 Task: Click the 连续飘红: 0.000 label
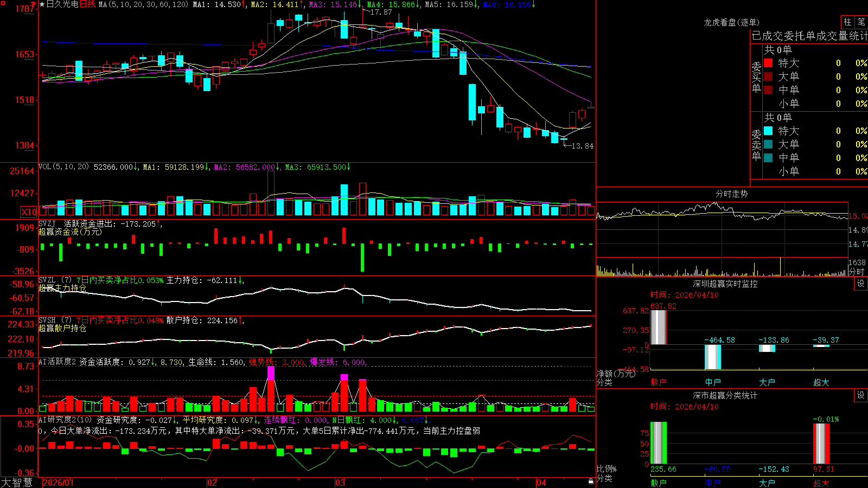coord(296,420)
